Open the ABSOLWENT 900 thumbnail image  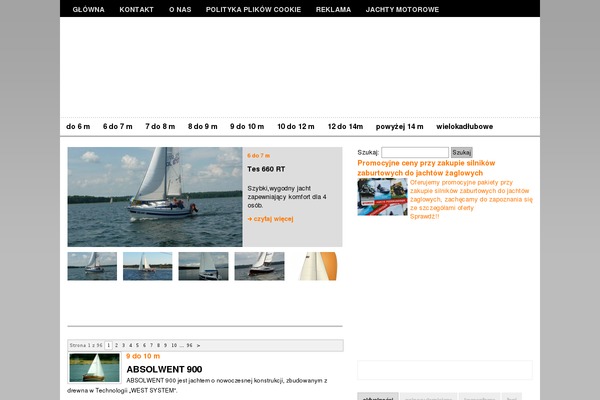click(x=94, y=368)
